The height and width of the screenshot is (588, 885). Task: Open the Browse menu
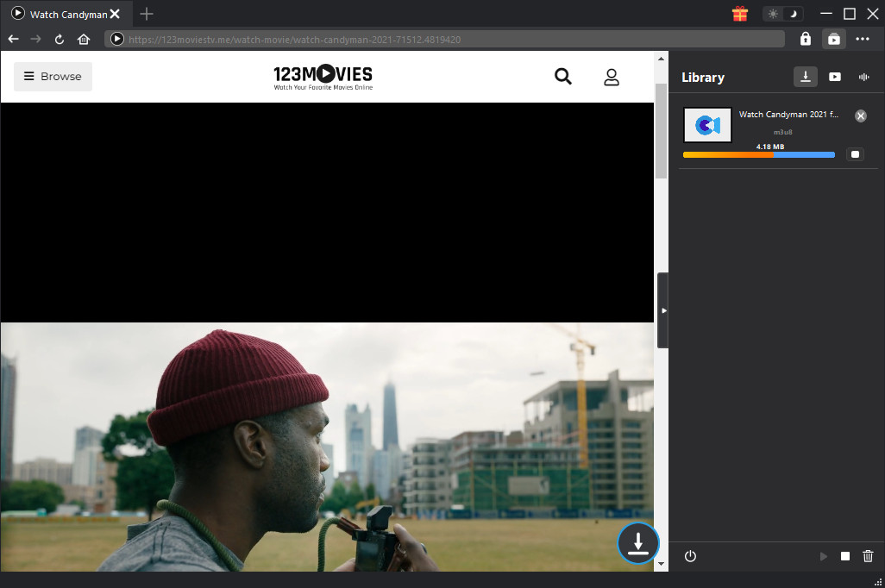click(x=53, y=76)
